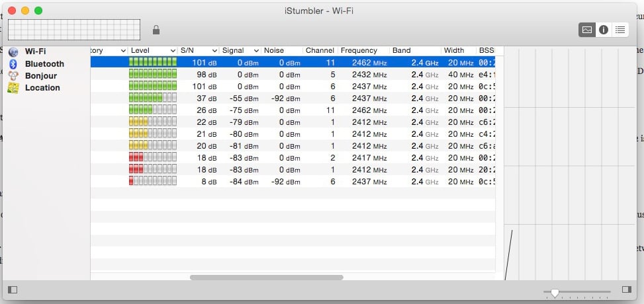Click the lock icon in the toolbar
Viewport: 644px width, 304px height.
click(x=156, y=30)
